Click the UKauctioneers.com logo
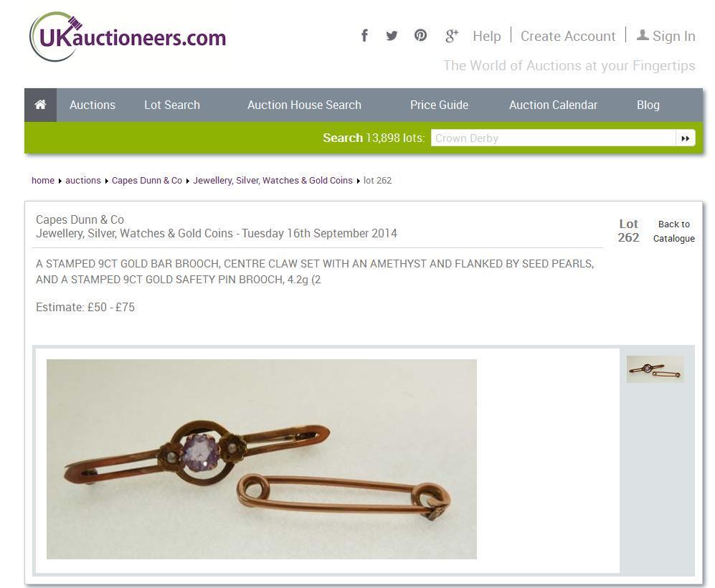This screenshot has width=715, height=588. [128, 37]
